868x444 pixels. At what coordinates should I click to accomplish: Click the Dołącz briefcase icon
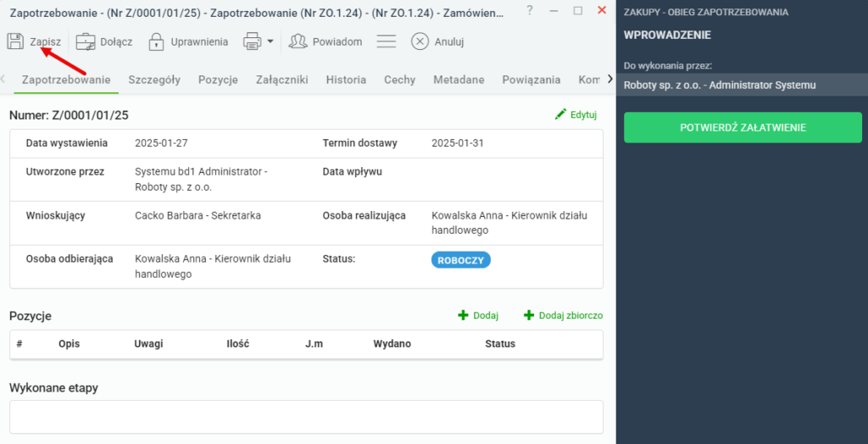(86, 42)
